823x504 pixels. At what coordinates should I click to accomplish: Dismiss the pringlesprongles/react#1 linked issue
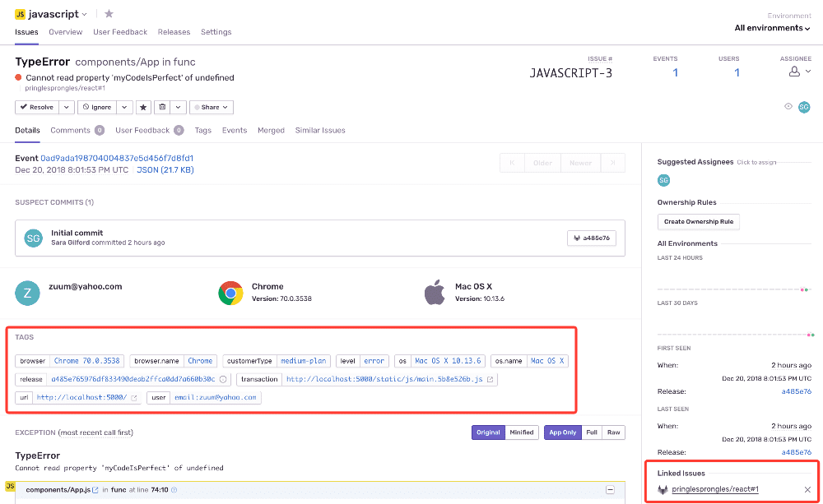click(x=808, y=489)
